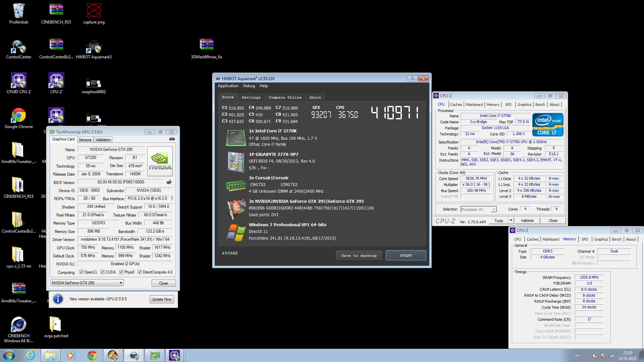Open the Prullenbak recycle bin icon
644x362 pixels.
coord(18,13)
